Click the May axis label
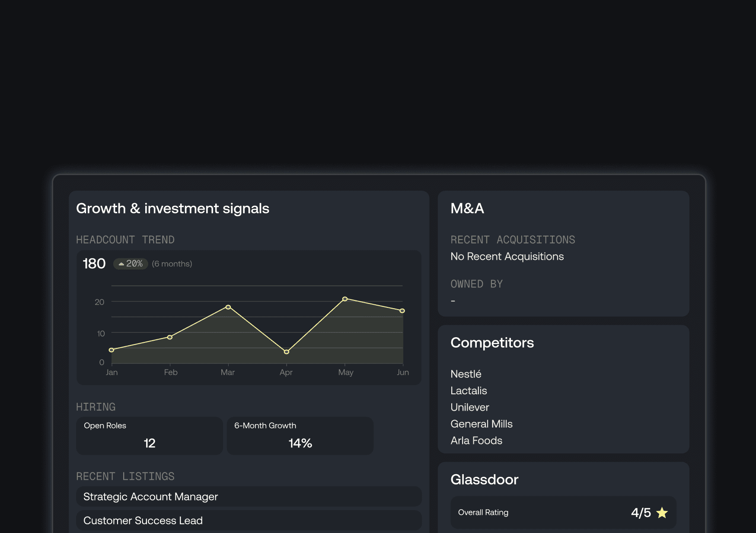The width and height of the screenshot is (756, 533). [x=346, y=373]
